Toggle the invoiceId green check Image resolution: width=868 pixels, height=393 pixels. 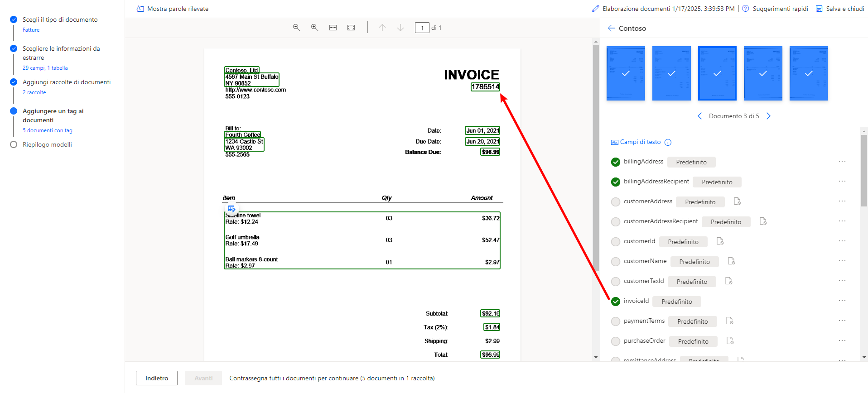[615, 302]
